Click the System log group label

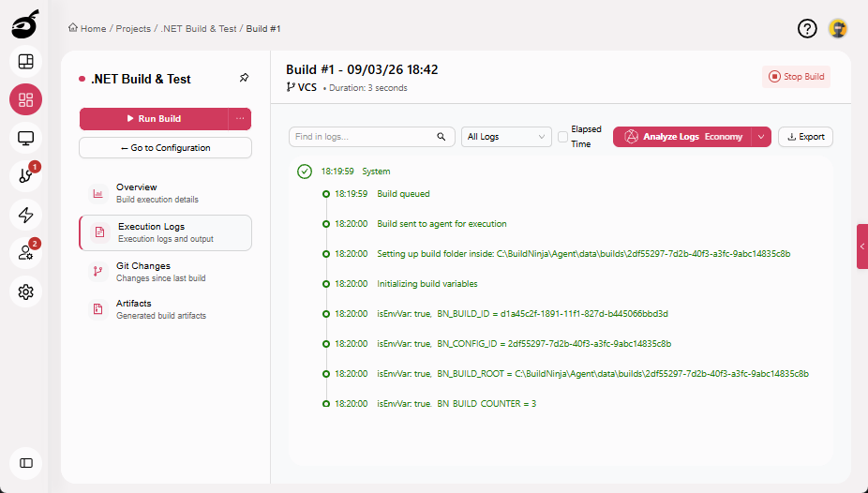pos(376,171)
